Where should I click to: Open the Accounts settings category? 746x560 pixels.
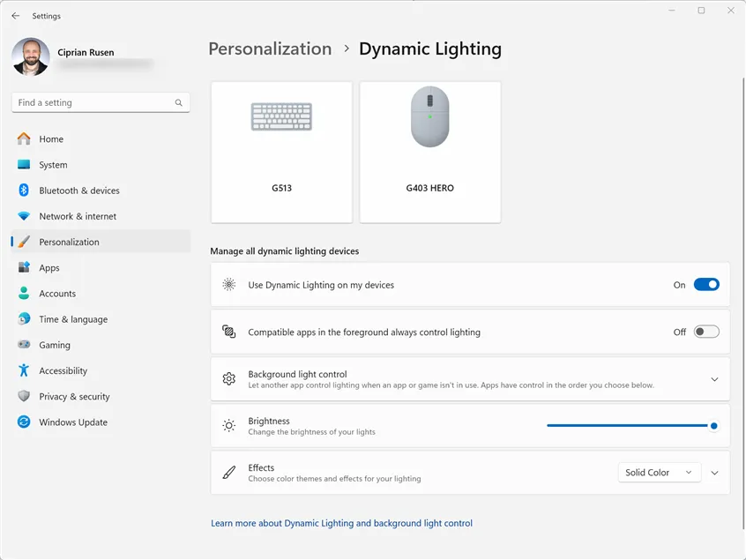point(57,294)
